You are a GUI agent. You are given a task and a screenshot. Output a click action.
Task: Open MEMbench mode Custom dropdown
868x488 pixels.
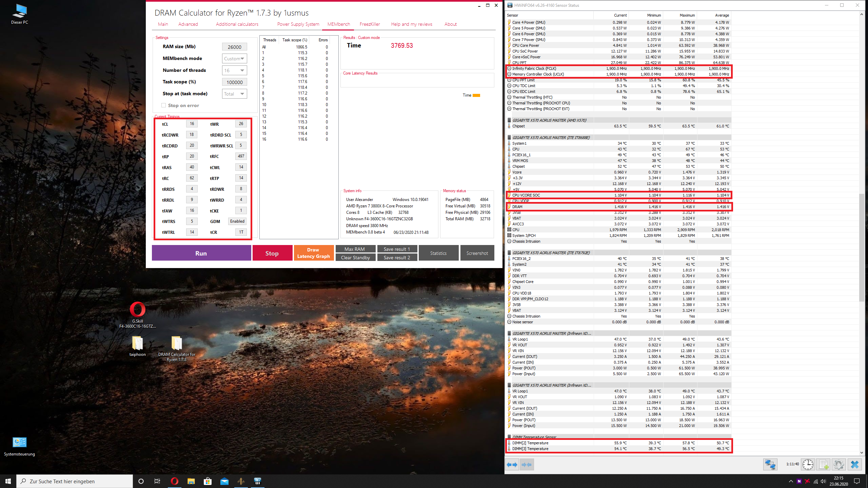(234, 59)
